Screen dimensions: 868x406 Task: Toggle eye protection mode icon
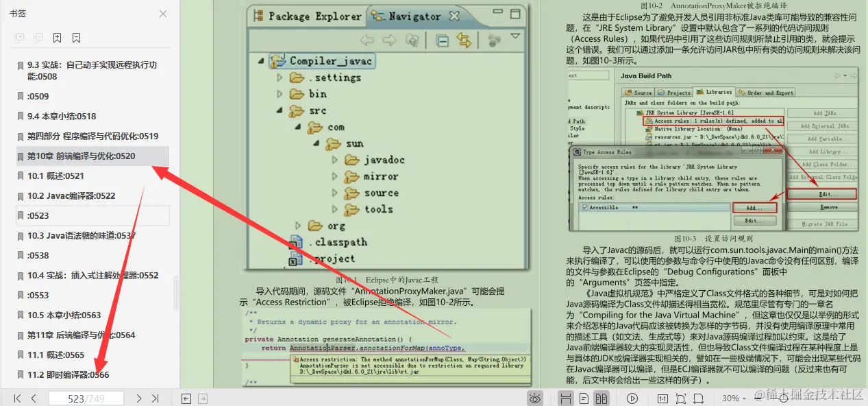(x=535, y=398)
